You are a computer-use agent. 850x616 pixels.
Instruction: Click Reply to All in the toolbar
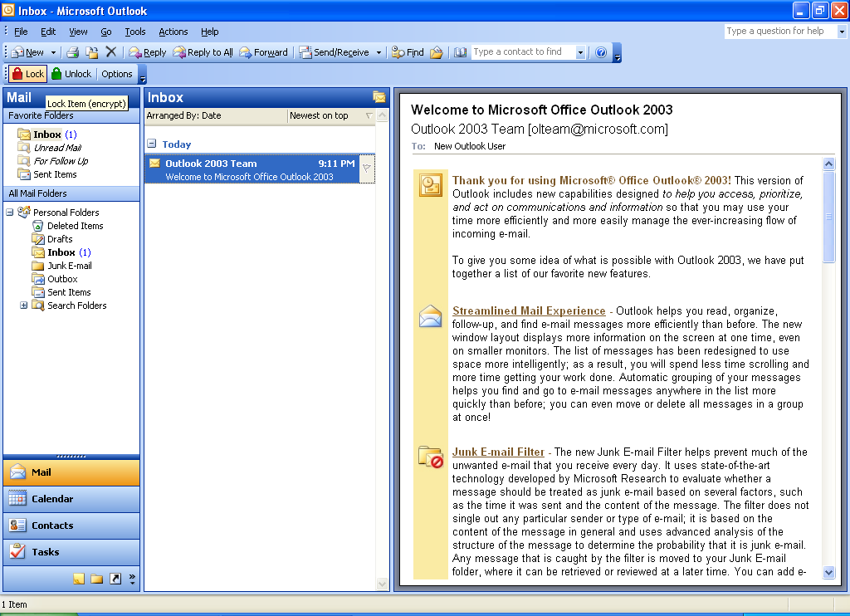[203, 52]
